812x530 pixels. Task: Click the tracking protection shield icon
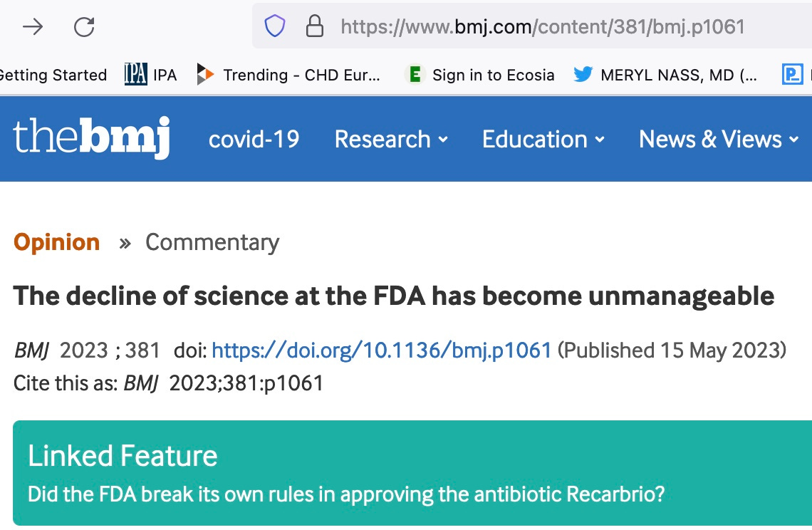[275, 27]
